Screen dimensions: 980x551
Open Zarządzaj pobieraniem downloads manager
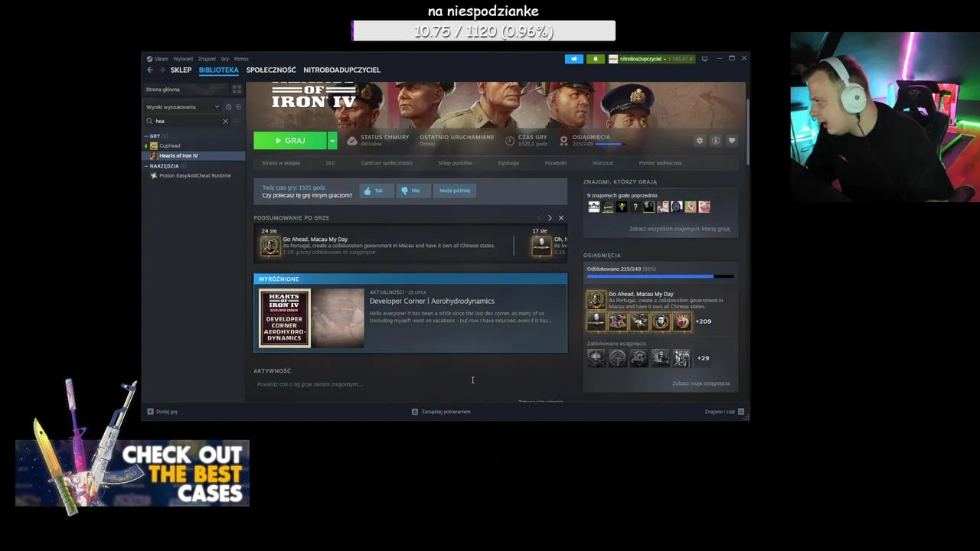click(441, 412)
